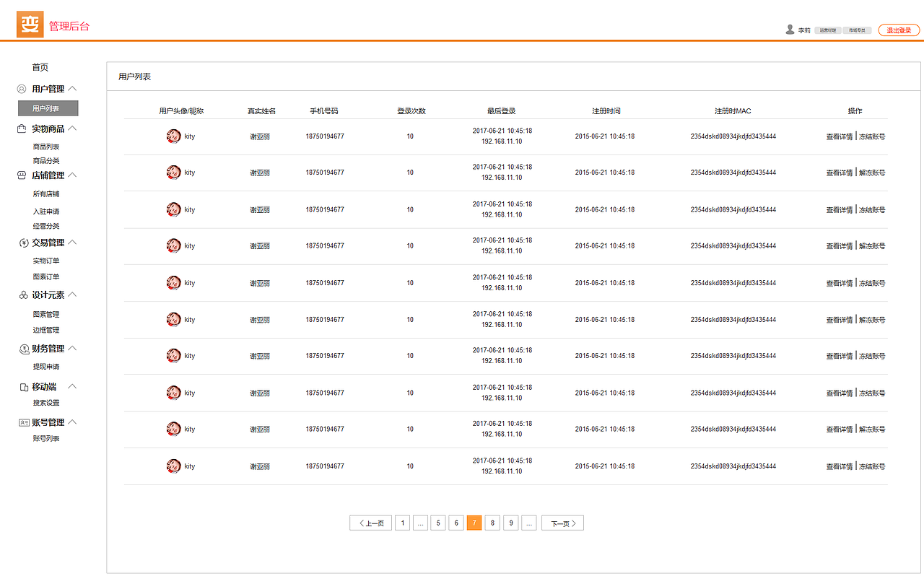Click the 最后登录 column header
The image size is (924, 584).
click(x=502, y=111)
